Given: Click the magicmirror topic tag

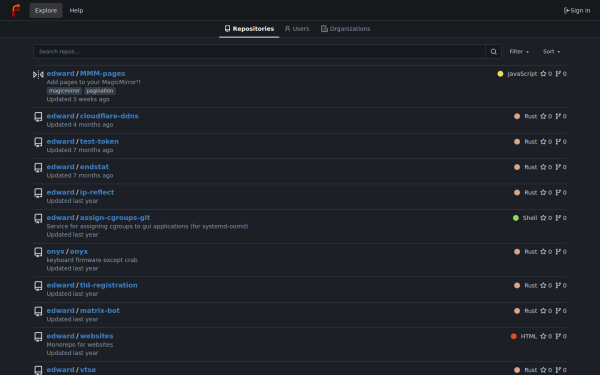Looking at the screenshot, I should 64,91.
